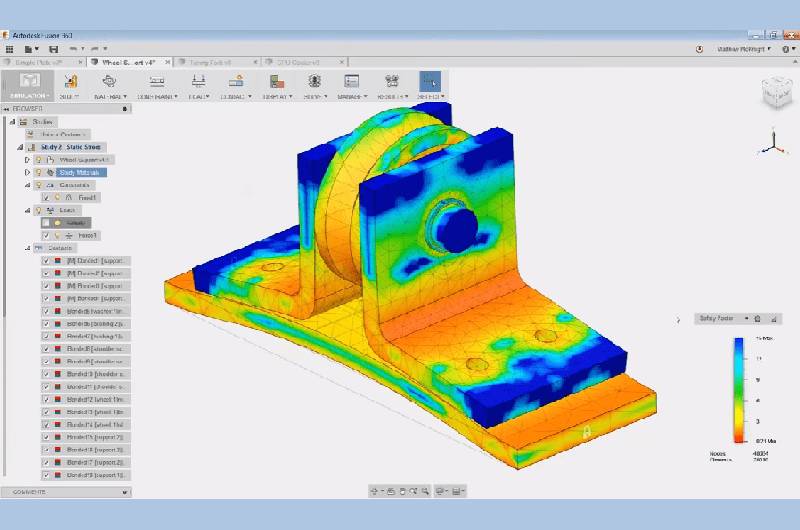Viewport: 800px width, 530px height.
Task: Uncheck the Fixed1 constraint checkbox
Action: 46,197
